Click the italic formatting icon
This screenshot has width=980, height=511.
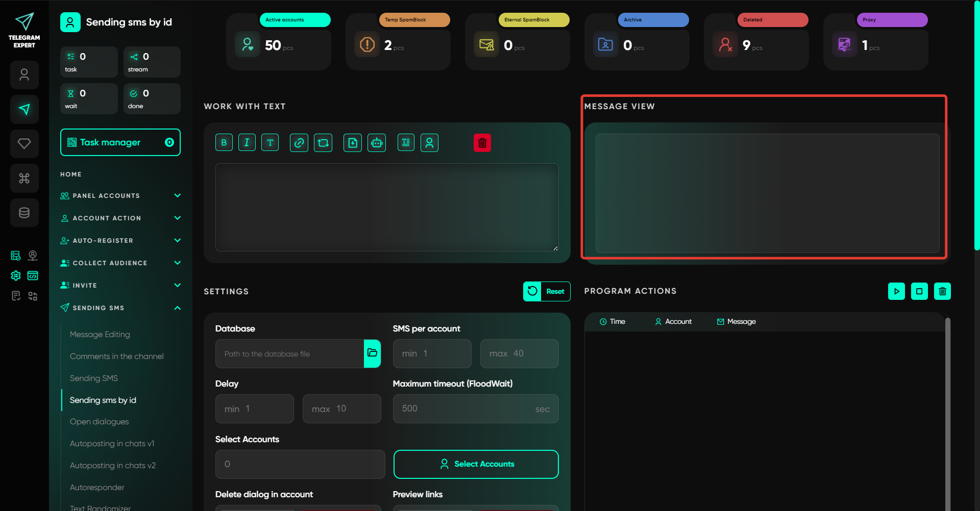click(x=247, y=143)
